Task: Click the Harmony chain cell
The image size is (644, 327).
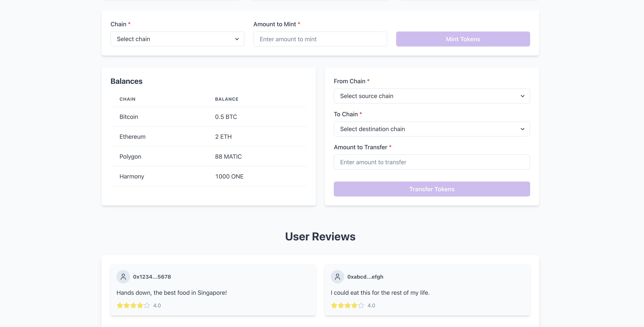Action: [132, 176]
